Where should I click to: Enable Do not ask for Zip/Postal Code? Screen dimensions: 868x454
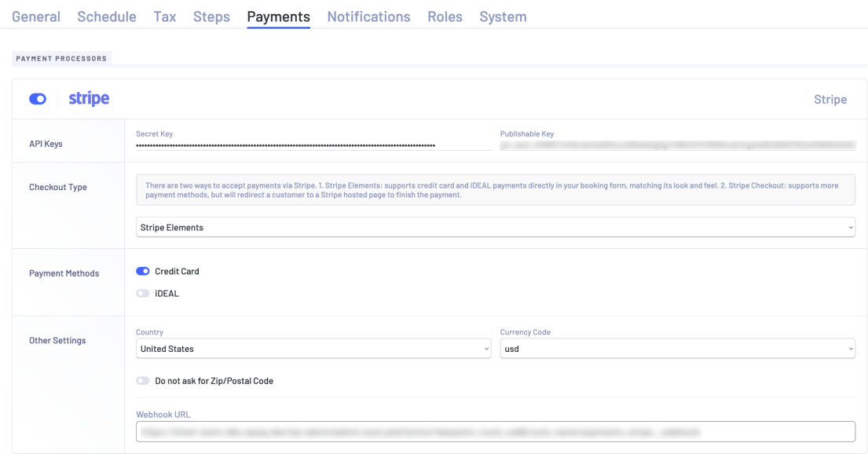[143, 381]
